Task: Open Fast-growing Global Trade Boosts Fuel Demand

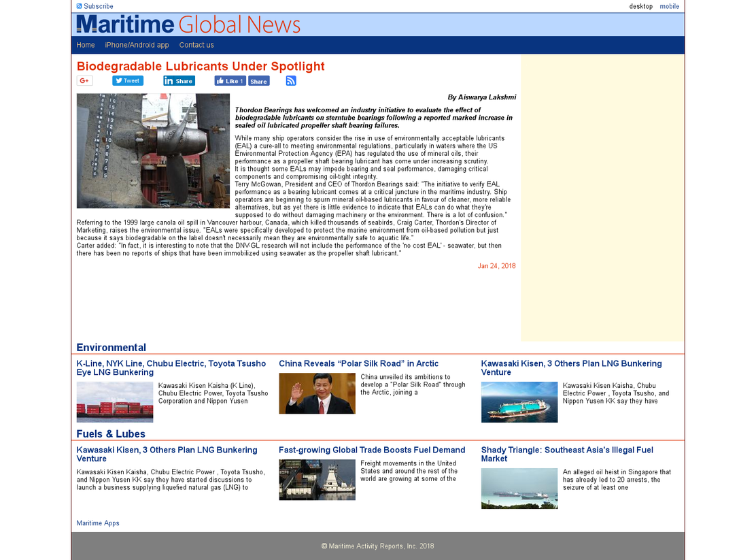Action: [x=372, y=450]
